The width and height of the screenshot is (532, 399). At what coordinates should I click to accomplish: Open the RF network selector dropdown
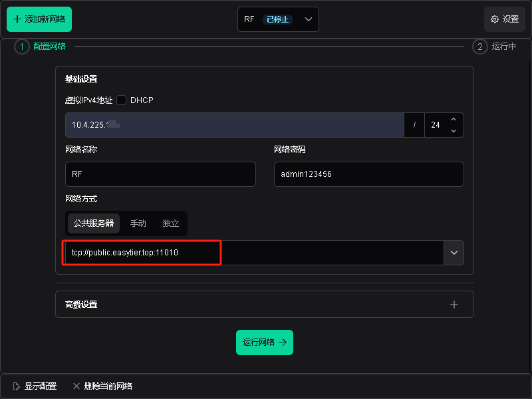tap(308, 19)
